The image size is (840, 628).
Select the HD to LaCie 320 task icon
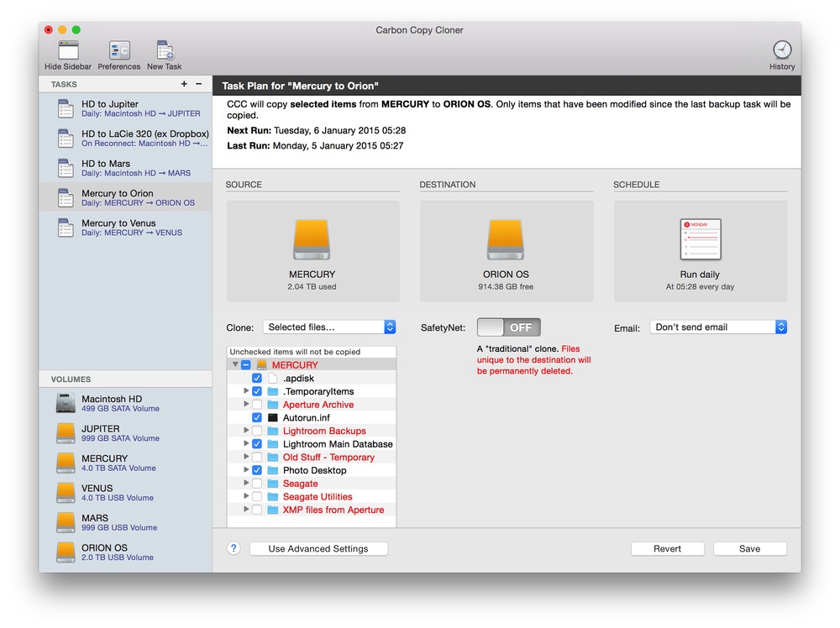click(x=66, y=139)
